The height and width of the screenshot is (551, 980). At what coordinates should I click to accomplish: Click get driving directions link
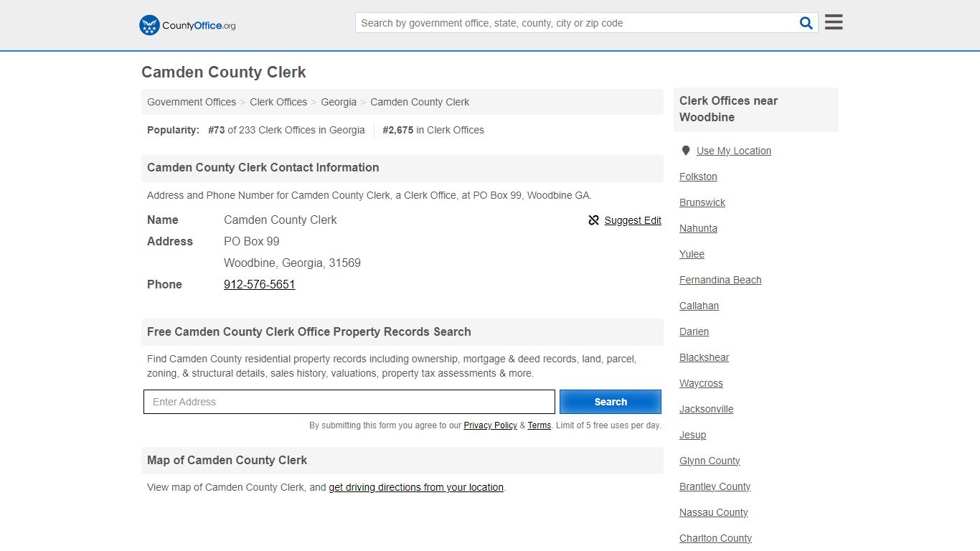(416, 487)
